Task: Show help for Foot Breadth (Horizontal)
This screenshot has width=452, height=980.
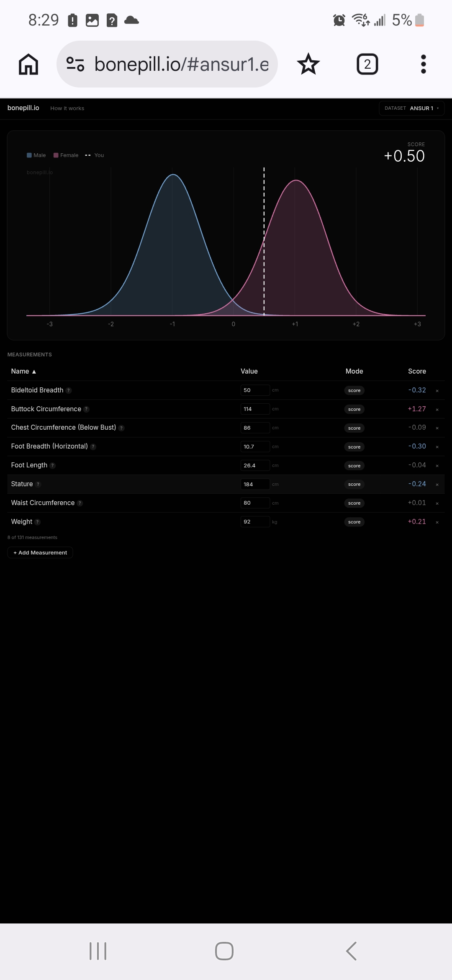Action: (x=93, y=447)
